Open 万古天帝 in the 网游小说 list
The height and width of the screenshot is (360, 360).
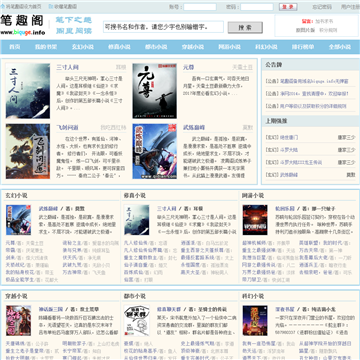tap(309, 250)
